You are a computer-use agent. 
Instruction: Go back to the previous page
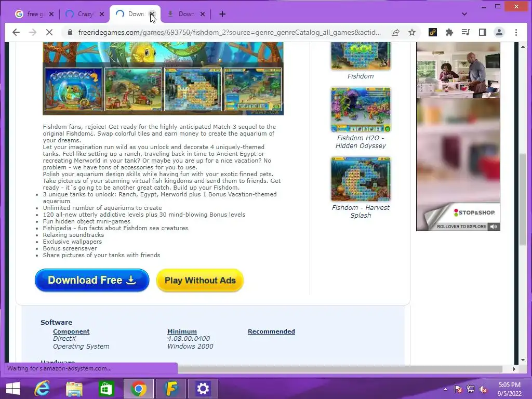(16, 32)
